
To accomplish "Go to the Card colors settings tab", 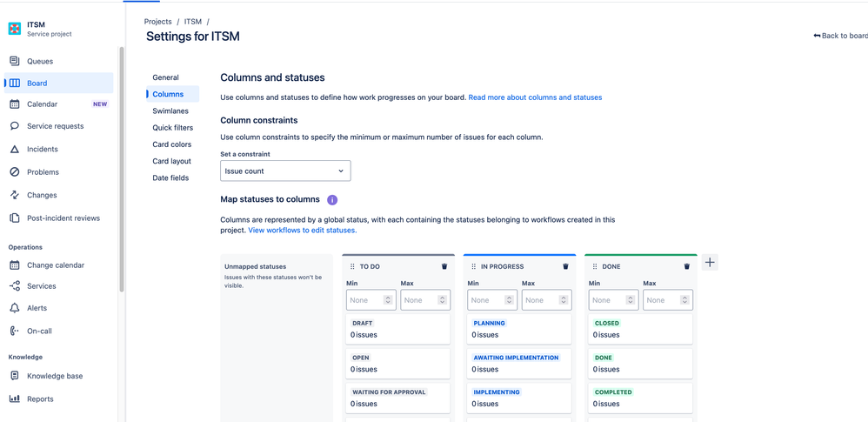I will click(x=173, y=144).
